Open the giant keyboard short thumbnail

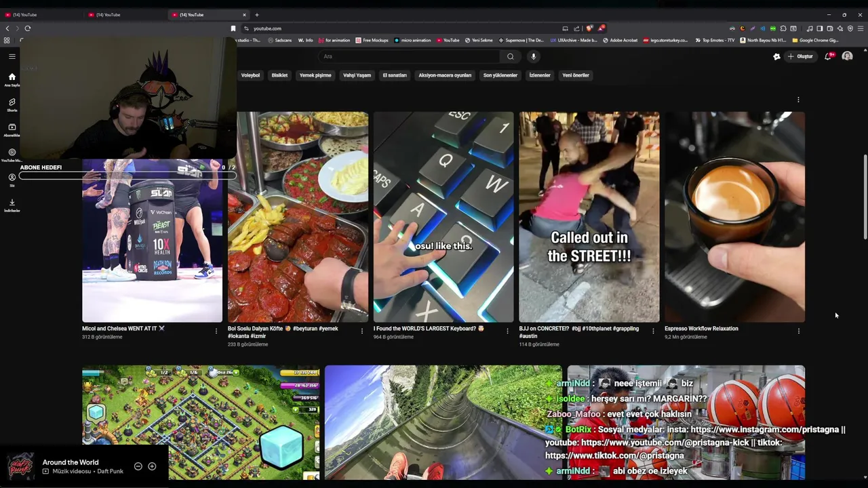[x=443, y=217]
